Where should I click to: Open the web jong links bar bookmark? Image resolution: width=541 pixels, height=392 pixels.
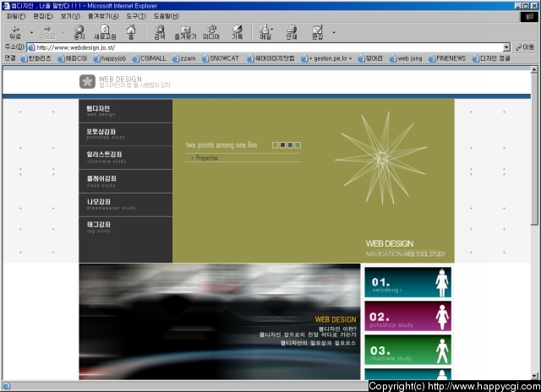click(406, 58)
